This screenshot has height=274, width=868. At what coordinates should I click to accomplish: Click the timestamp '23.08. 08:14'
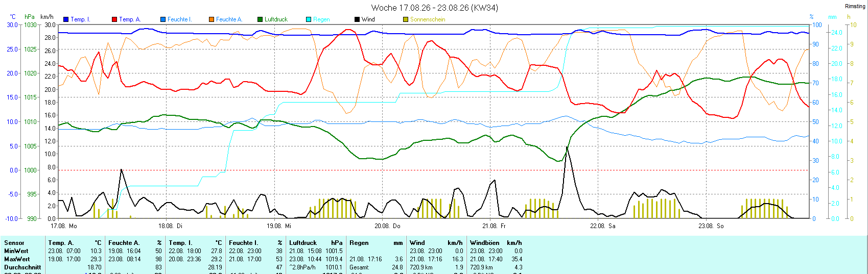point(124,259)
